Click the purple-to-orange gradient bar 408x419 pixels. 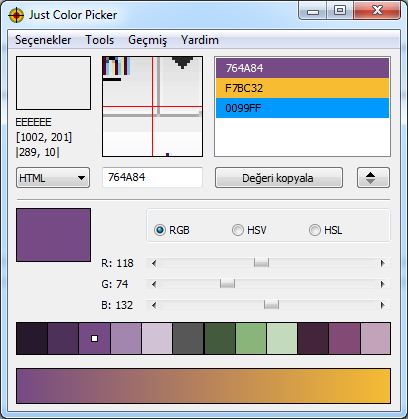(203, 386)
